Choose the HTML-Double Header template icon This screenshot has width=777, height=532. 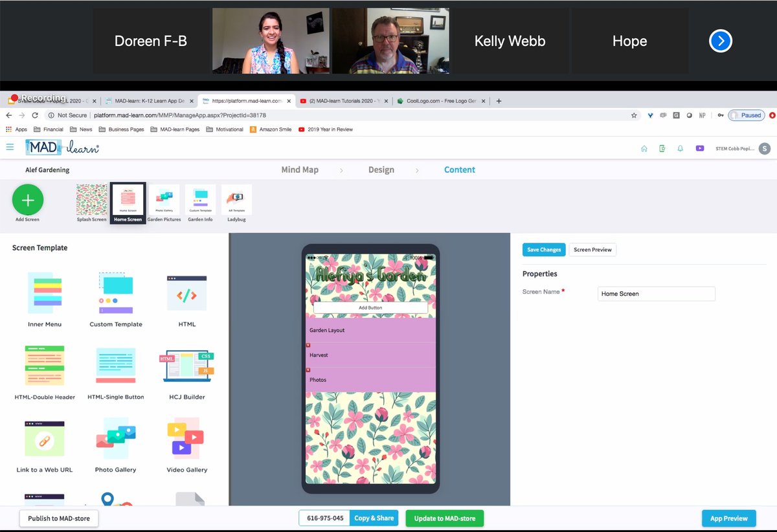click(x=45, y=366)
